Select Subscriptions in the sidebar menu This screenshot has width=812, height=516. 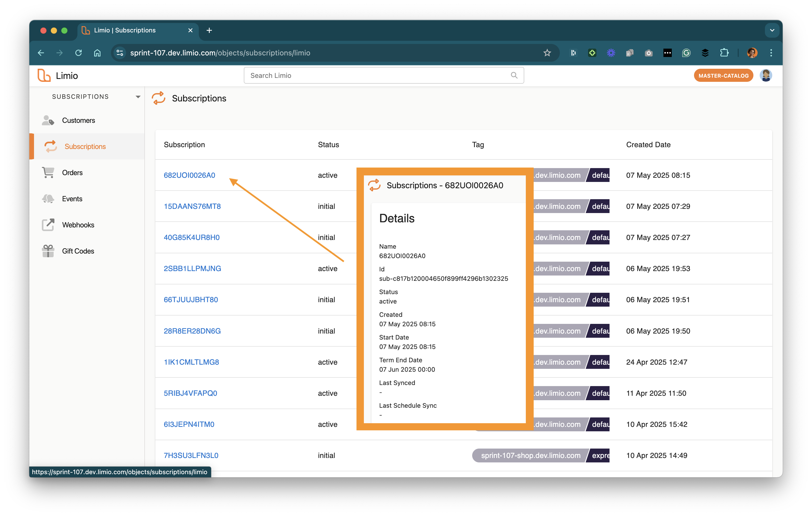(85, 147)
